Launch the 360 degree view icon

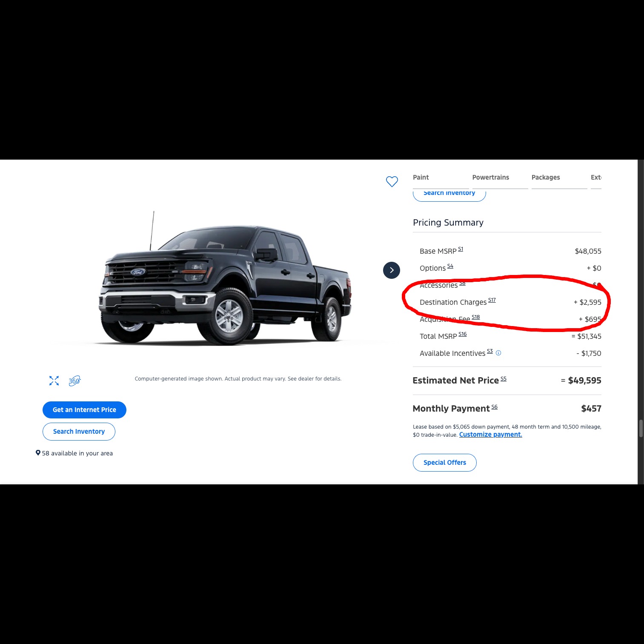(74, 381)
